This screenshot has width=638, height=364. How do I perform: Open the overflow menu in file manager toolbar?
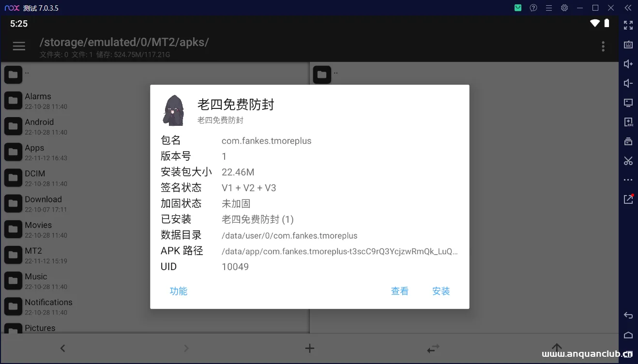[603, 46]
